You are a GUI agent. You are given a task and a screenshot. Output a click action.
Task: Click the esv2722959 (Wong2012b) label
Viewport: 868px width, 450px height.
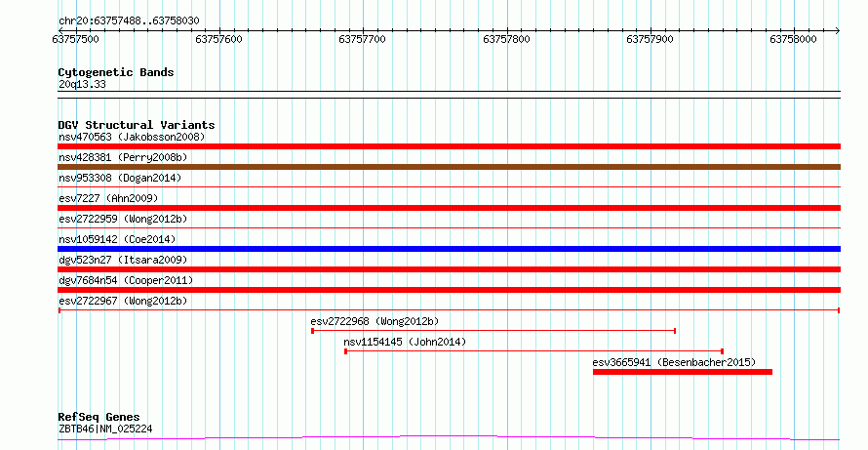pos(123,219)
